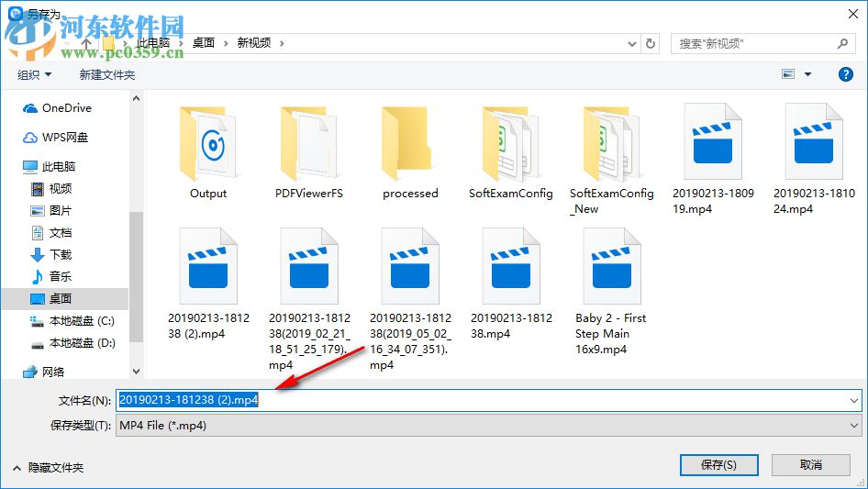Open 本地磁盘 (C:) in sidebar
The image size is (868, 489).
(x=72, y=321)
